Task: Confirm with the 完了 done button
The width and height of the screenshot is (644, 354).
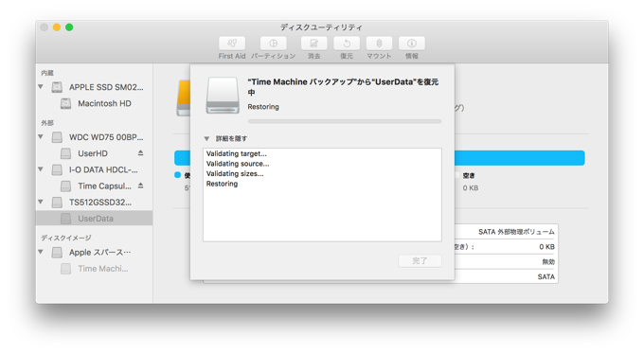Action: pos(420,261)
